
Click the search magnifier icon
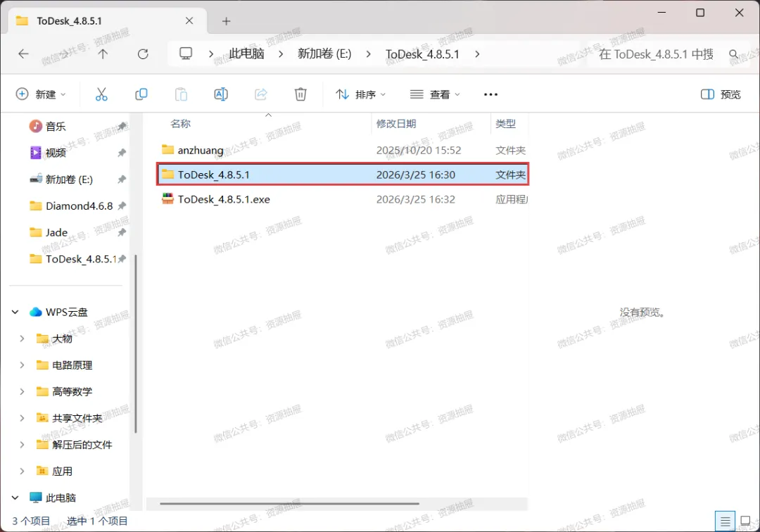tap(734, 53)
